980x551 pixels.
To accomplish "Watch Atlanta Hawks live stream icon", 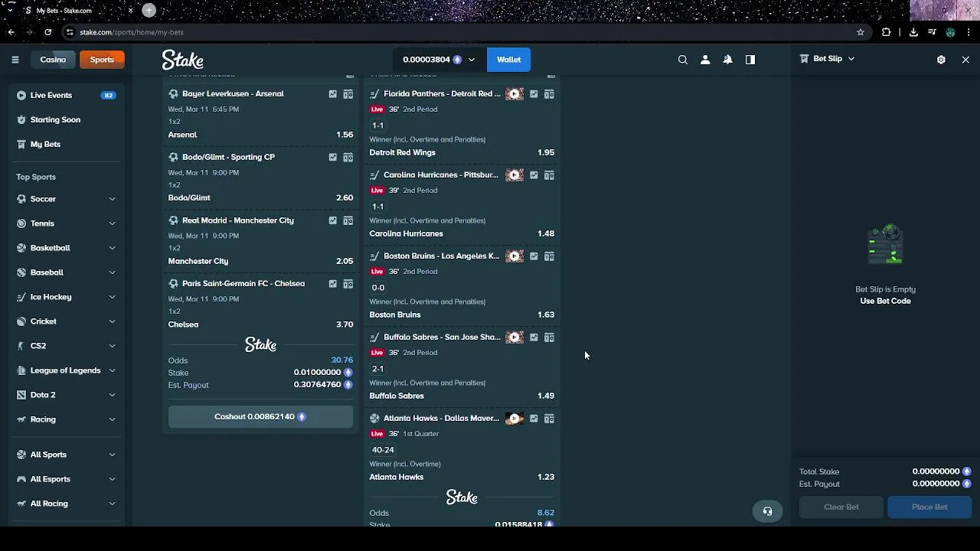I will [x=514, y=419].
